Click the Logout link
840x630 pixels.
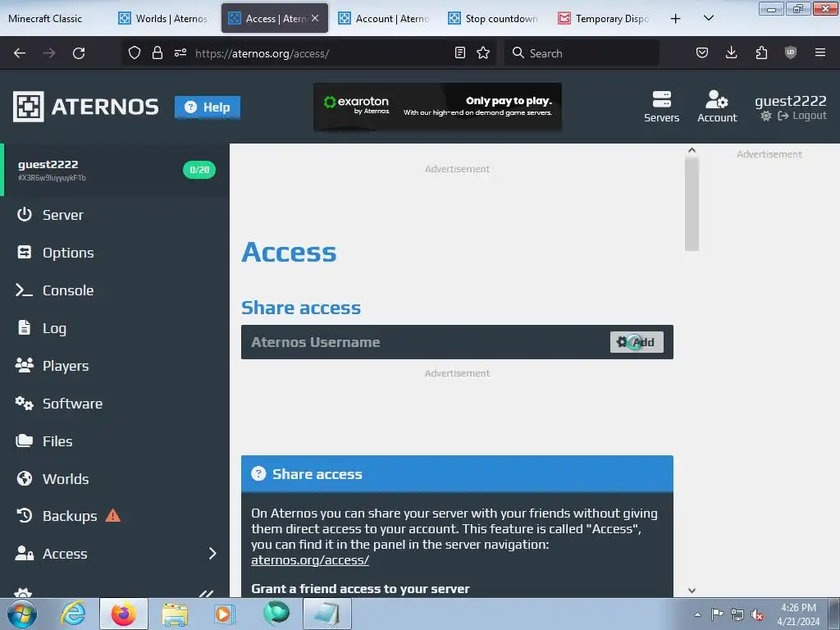pos(802,116)
